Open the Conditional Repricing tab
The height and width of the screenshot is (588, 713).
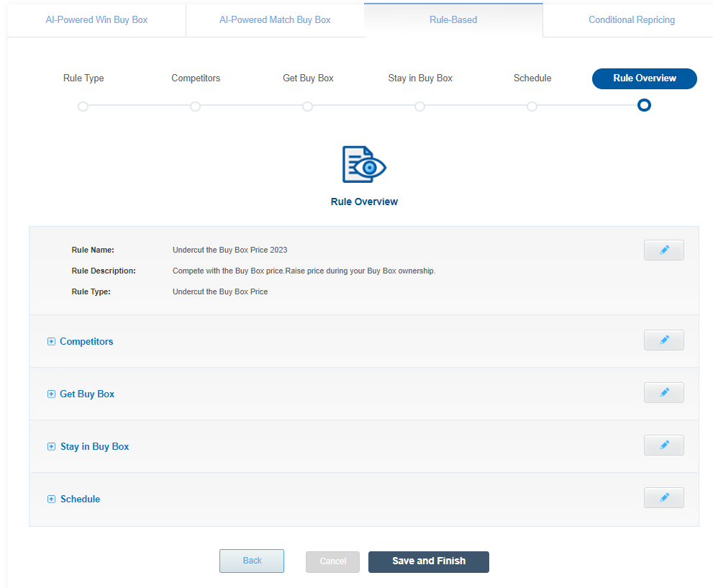tap(632, 20)
